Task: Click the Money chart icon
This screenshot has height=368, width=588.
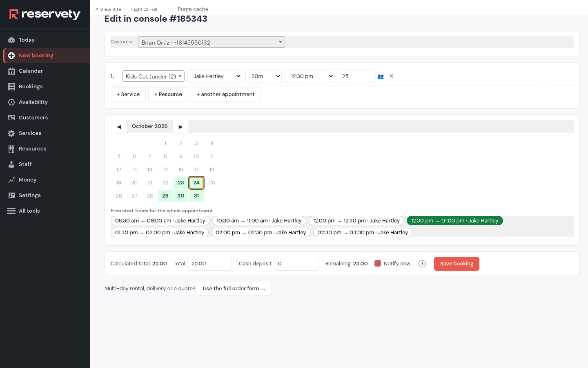Action: 11,180
